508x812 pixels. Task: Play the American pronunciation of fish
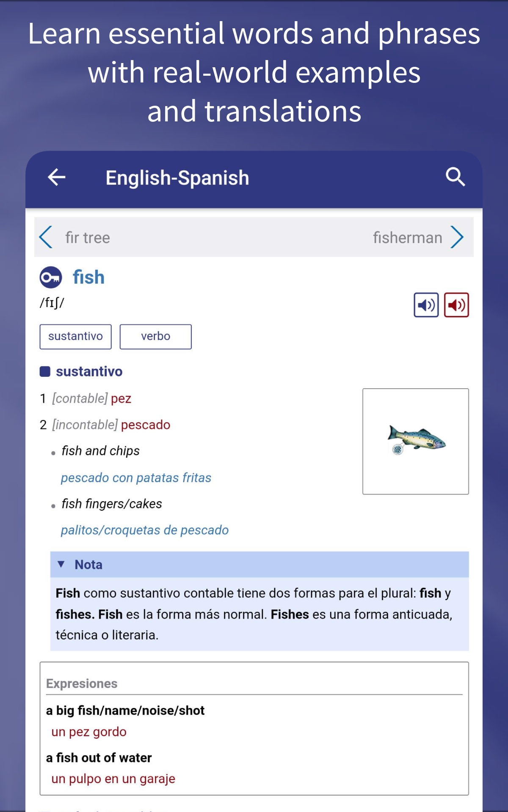(x=456, y=304)
